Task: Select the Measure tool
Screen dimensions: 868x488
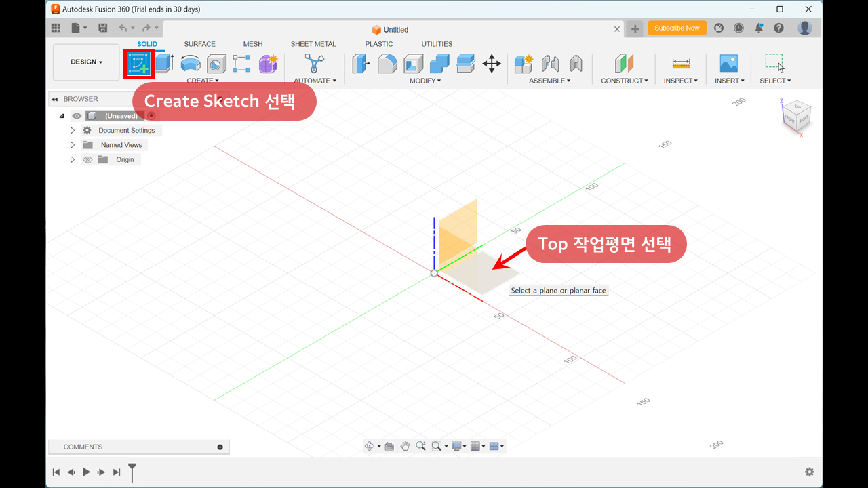Action: pos(681,64)
